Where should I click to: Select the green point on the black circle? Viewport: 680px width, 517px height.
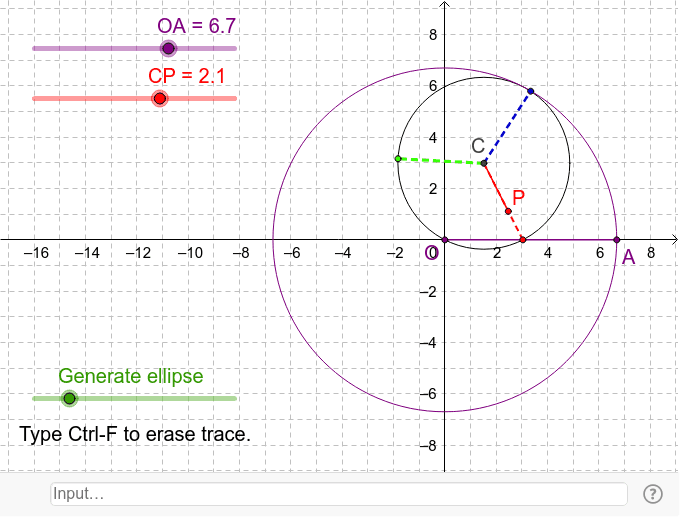point(398,159)
